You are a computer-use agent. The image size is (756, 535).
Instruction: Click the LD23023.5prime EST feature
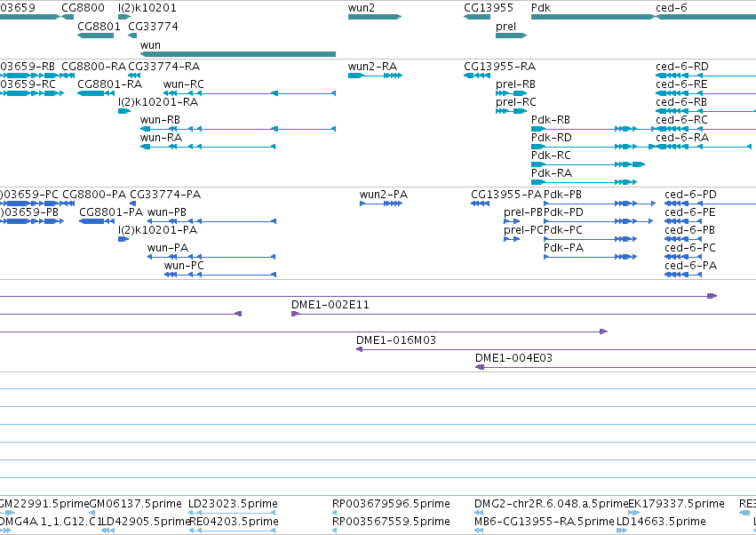tap(232, 514)
